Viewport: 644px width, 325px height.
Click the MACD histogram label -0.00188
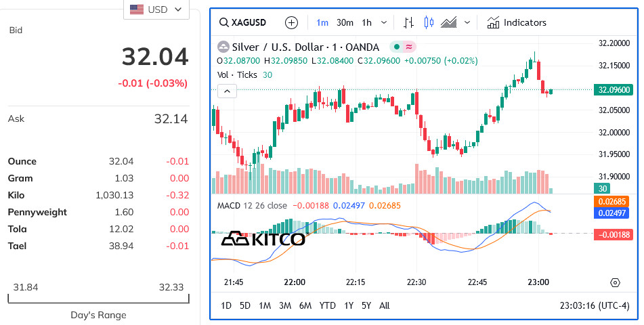[x=614, y=235]
